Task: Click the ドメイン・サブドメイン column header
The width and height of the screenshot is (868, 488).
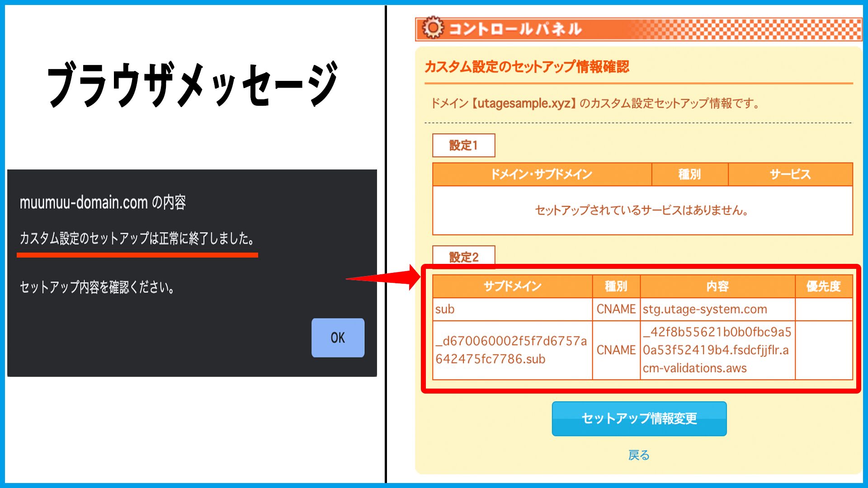Action: [542, 174]
